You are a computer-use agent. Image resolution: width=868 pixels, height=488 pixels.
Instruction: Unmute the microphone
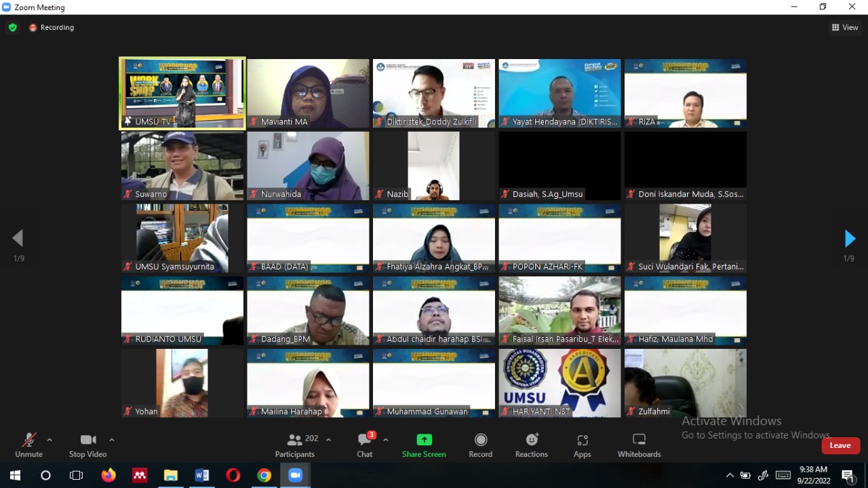(x=28, y=445)
